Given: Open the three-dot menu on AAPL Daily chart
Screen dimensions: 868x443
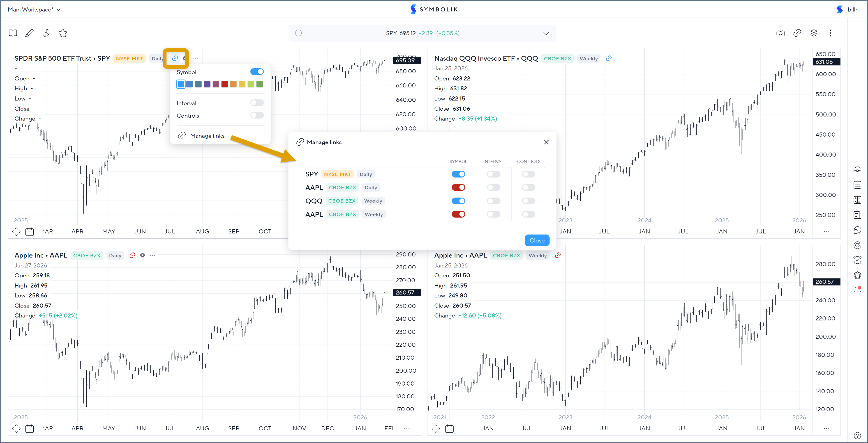Looking at the screenshot, I should point(153,256).
